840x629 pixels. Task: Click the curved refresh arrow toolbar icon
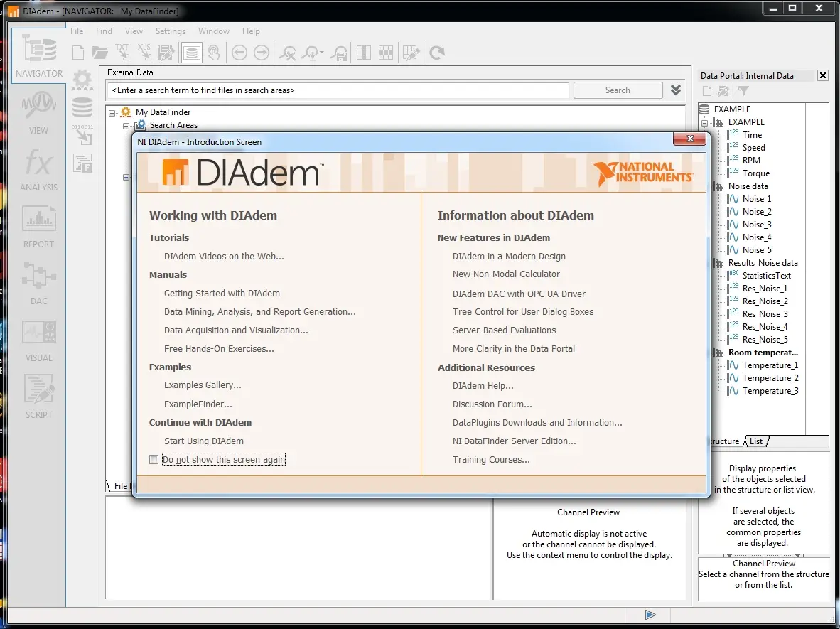click(437, 53)
